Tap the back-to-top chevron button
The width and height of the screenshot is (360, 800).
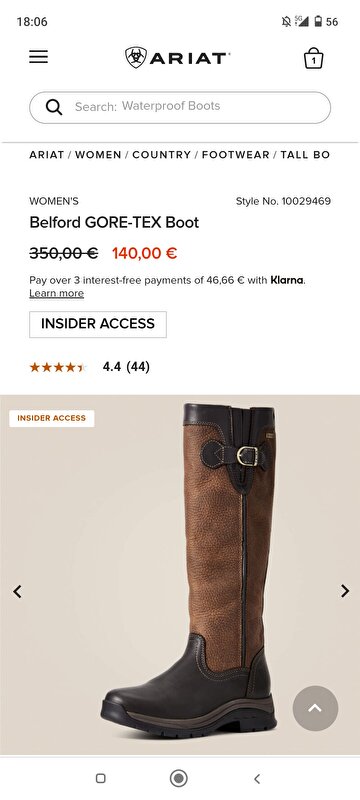[315, 708]
